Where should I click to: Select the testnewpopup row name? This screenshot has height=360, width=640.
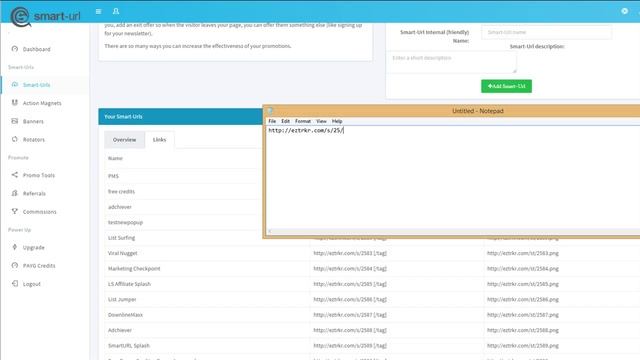(125, 222)
